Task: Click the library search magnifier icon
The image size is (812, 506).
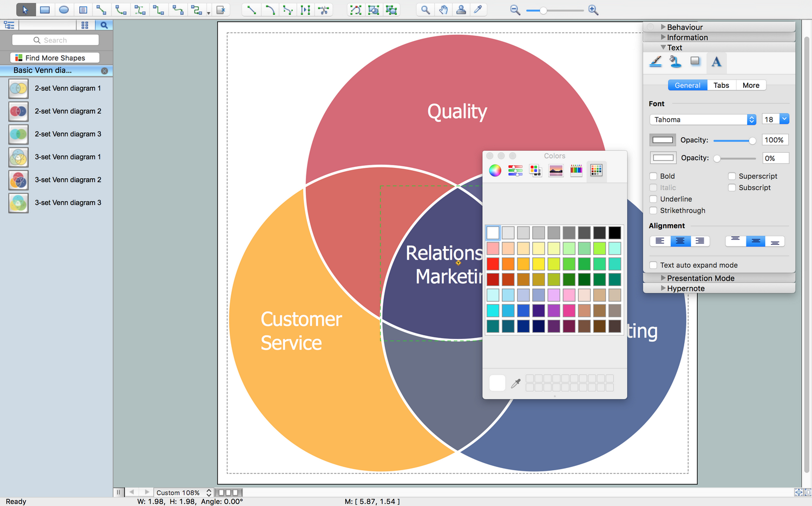Action: (104, 25)
